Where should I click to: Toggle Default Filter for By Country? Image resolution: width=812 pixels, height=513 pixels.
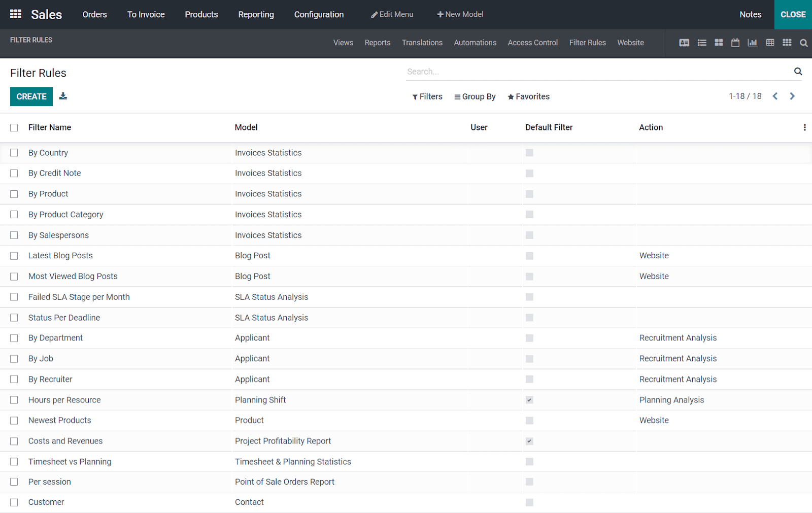click(x=529, y=153)
